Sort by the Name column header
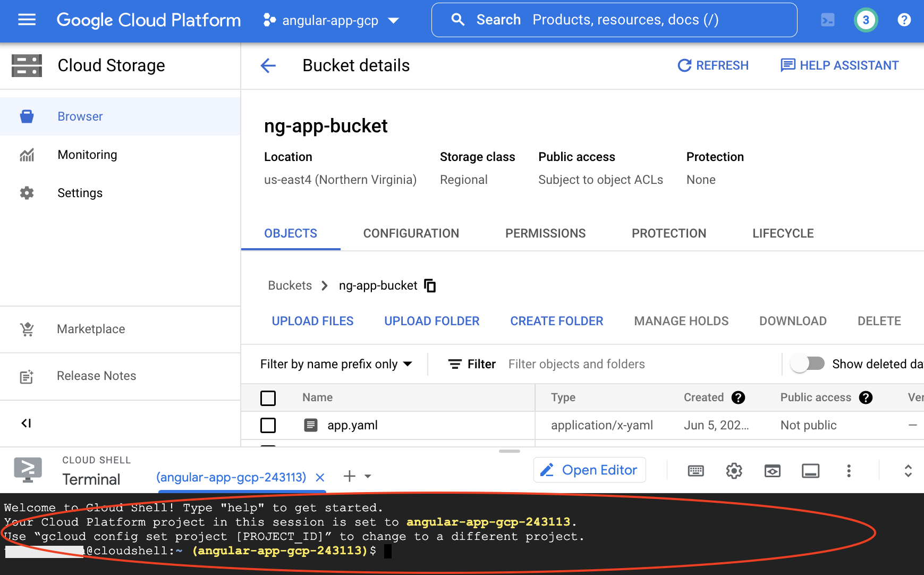 pyautogui.click(x=318, y=398)
